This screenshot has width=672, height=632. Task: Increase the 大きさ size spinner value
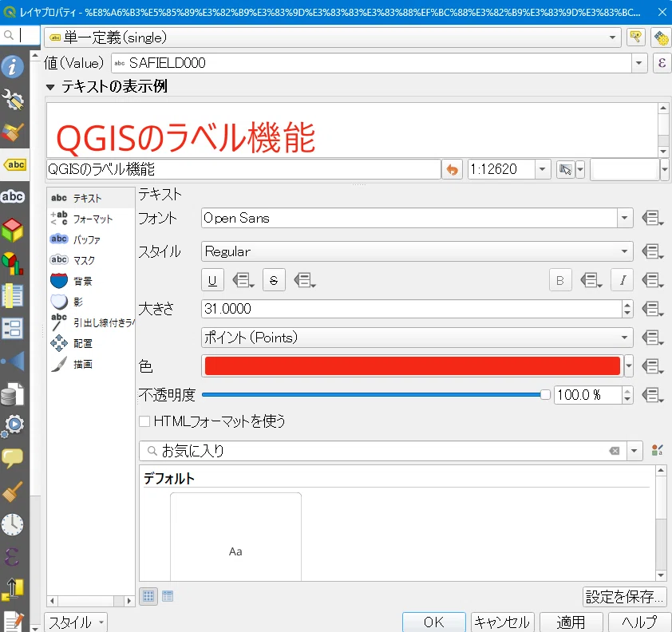click(x=627, y=304)
